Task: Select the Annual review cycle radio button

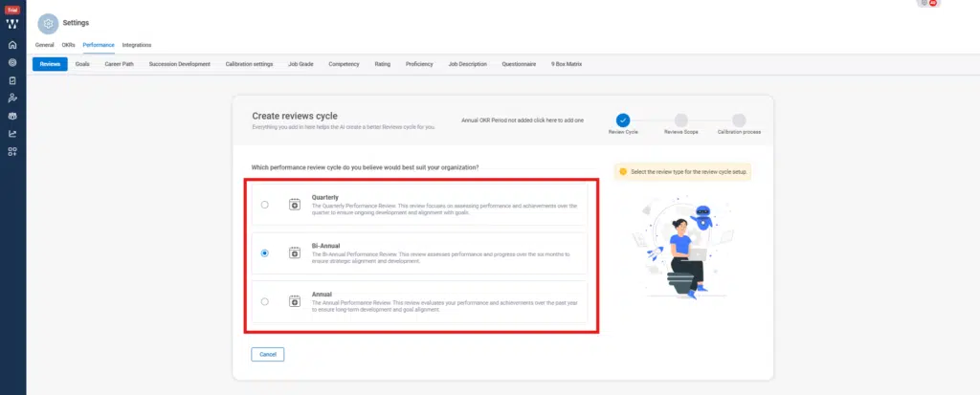Action: tap(265, 301)
